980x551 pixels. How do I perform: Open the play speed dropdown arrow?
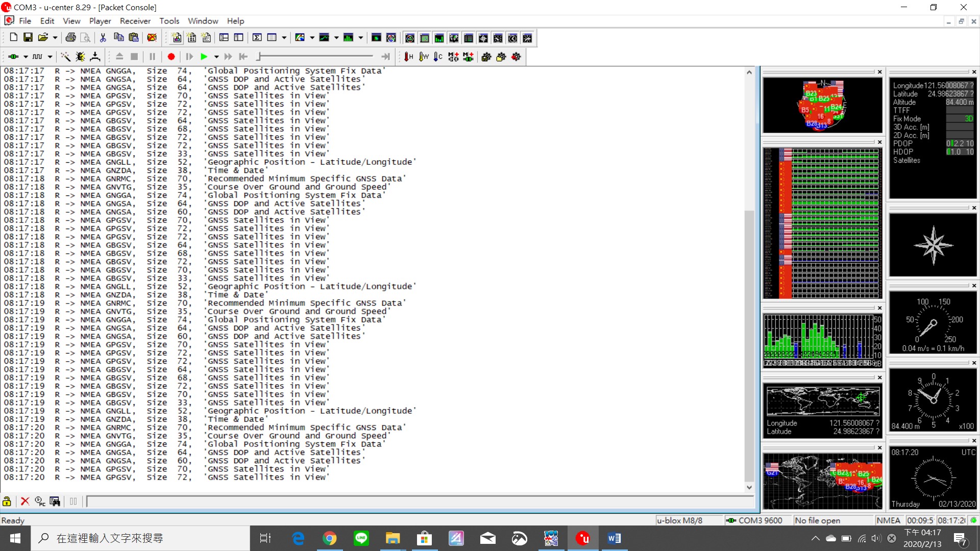click(x=216, y=56)
